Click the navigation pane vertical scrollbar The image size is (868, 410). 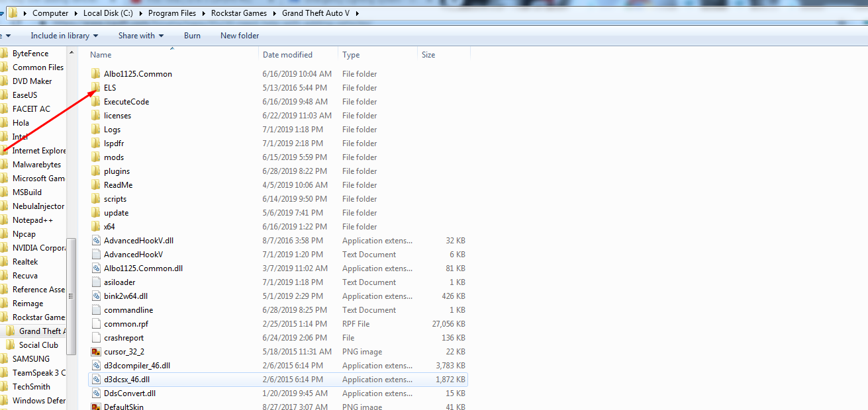tap(72, 298)
